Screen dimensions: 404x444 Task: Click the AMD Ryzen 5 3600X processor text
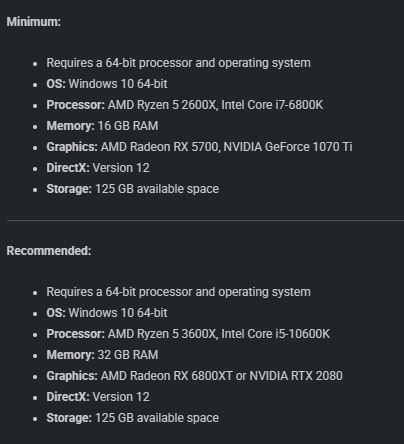click(162, 334)
